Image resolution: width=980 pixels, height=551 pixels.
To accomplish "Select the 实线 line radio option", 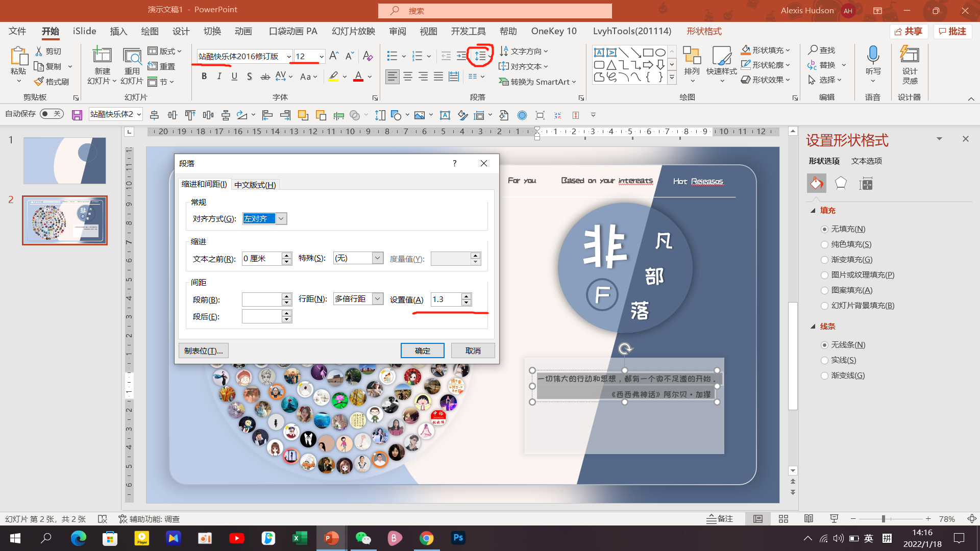I will (824, 360).
